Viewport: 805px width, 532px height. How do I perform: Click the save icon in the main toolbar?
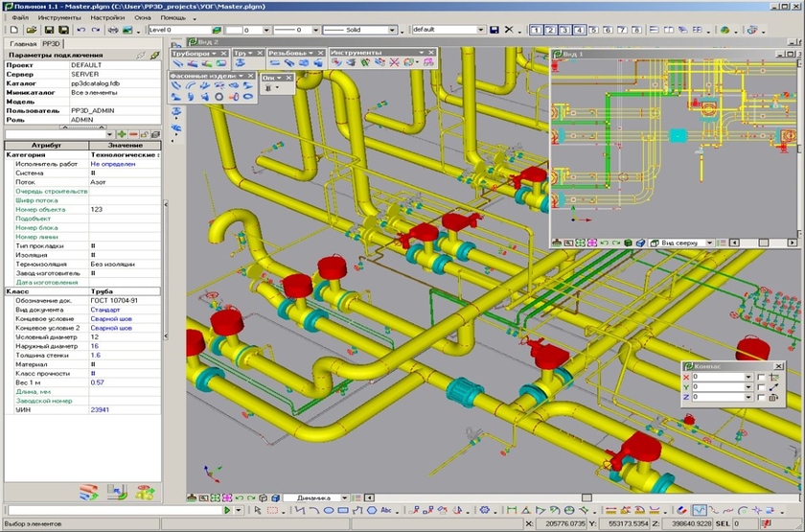51,31
